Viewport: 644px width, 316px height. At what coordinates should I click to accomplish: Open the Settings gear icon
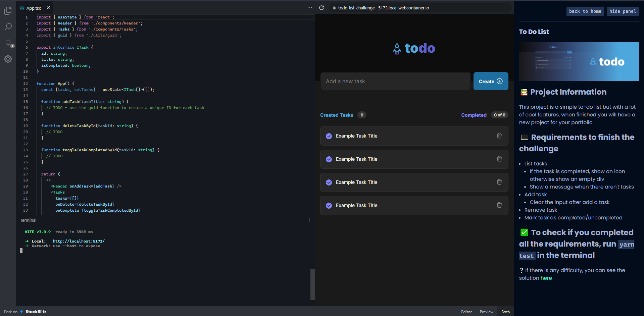point(8,59)
